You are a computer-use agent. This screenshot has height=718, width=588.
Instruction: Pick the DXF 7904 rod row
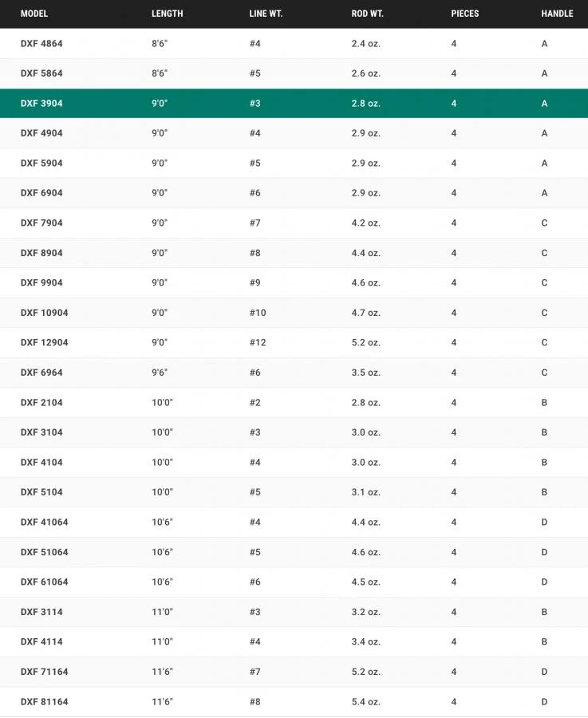(41, 223)
